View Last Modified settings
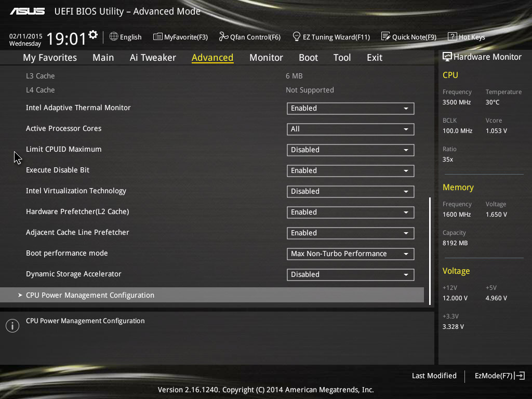Screen dimensions: 532x399 (x=434, y=376)
